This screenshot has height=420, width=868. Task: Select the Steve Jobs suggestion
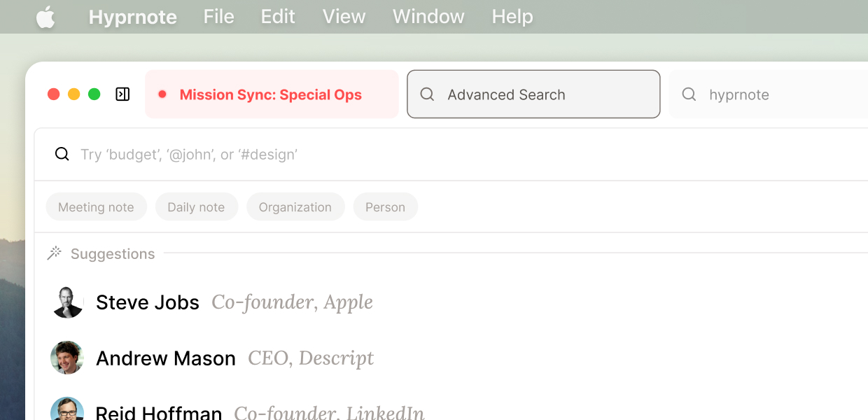pos(148,302)
